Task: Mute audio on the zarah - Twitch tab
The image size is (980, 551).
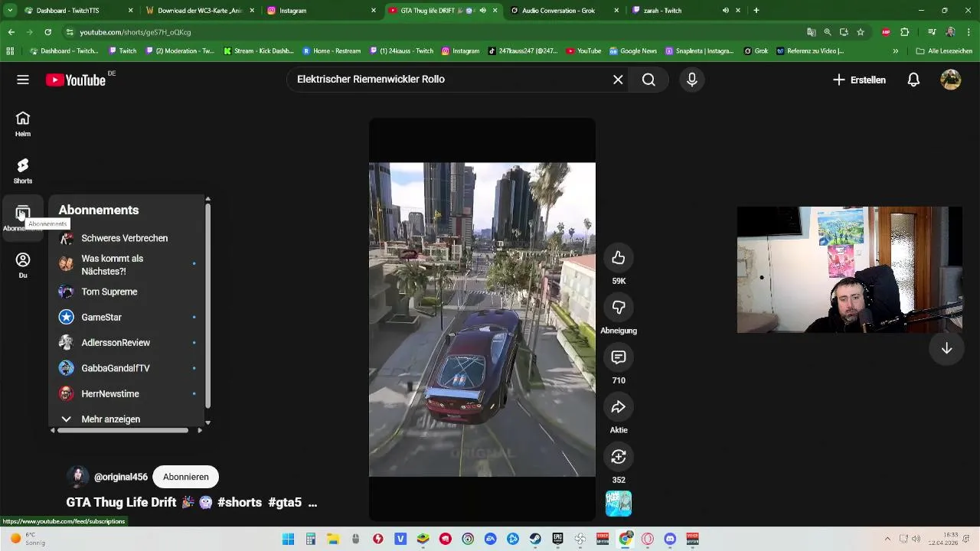Action: (x=725, y=11)
